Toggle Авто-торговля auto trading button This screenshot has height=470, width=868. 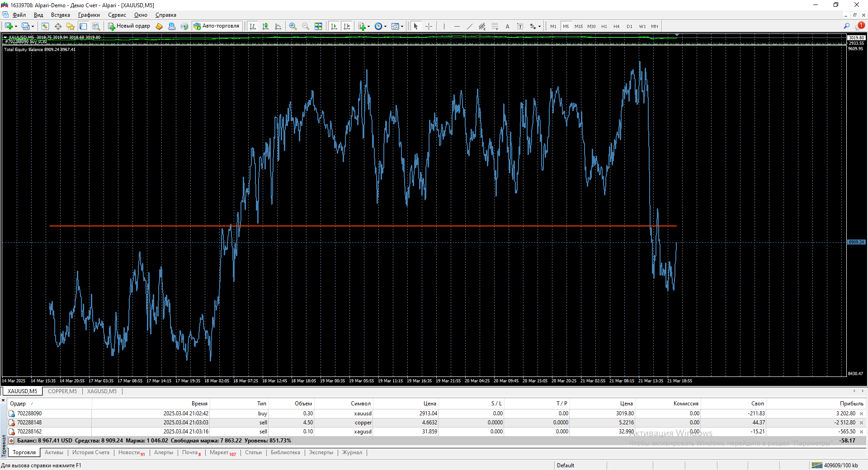217,26
